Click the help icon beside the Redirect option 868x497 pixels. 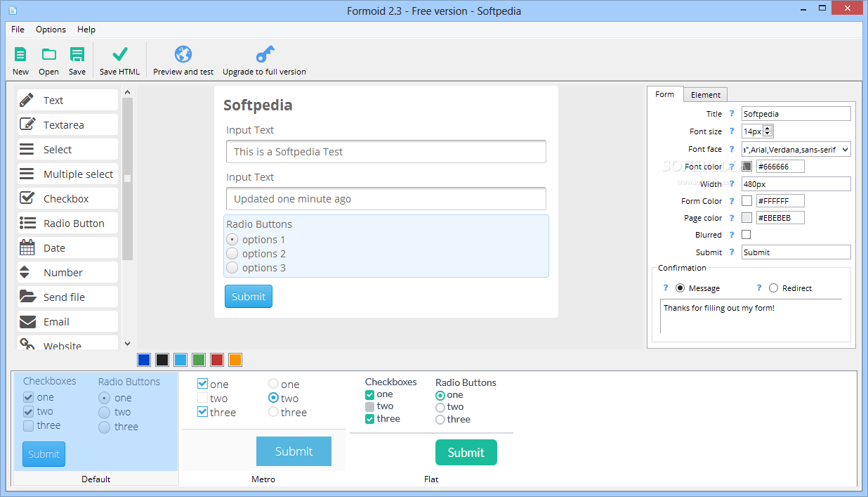pos(759,288)
